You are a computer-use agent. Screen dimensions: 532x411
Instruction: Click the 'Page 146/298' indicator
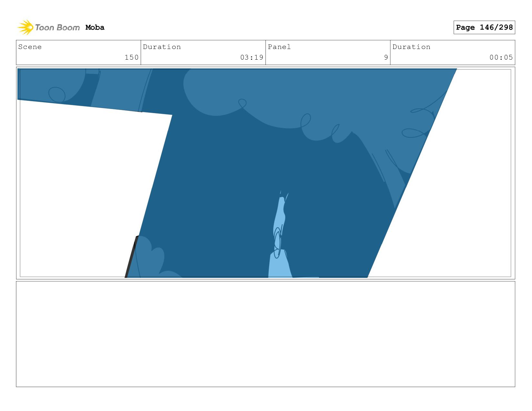[484, 27]
